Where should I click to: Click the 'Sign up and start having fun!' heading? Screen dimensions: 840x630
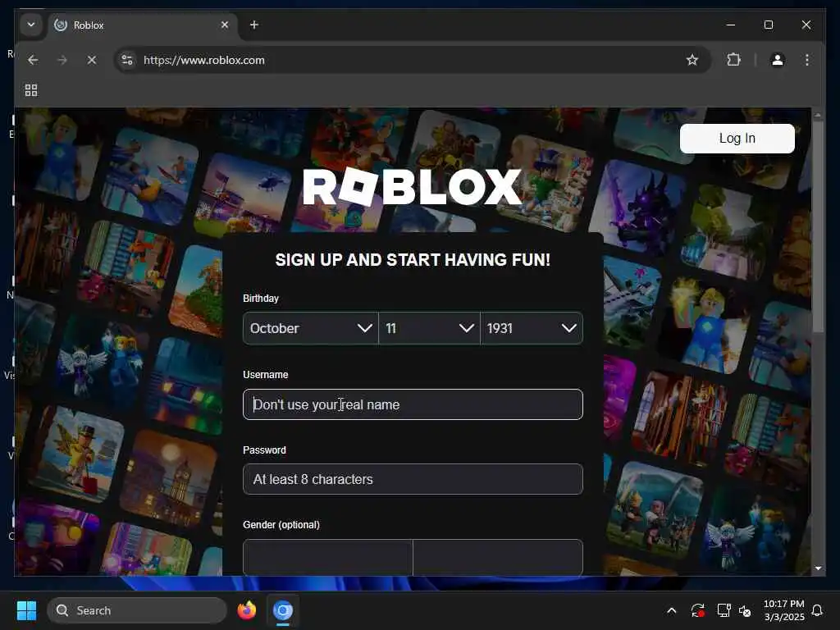(413, 260)
